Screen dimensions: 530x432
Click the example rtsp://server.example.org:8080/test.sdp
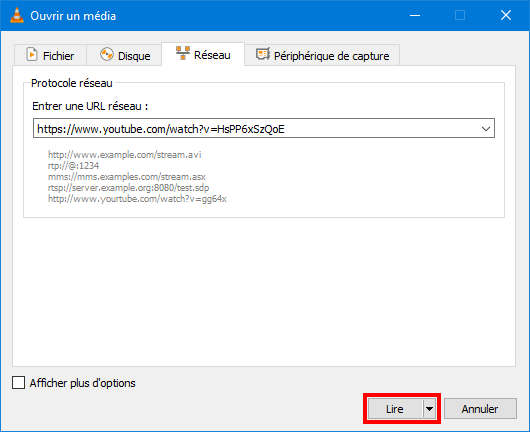128,188
